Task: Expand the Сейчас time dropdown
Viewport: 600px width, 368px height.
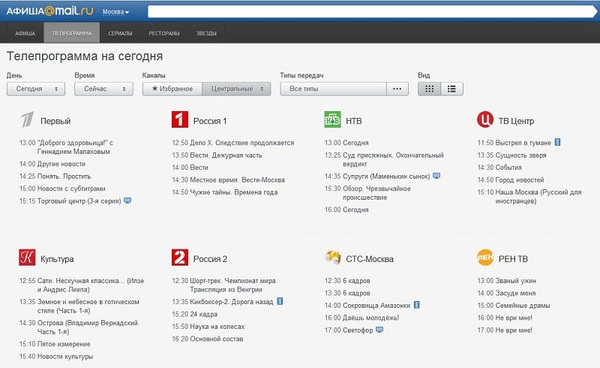Action: [104, 89]
